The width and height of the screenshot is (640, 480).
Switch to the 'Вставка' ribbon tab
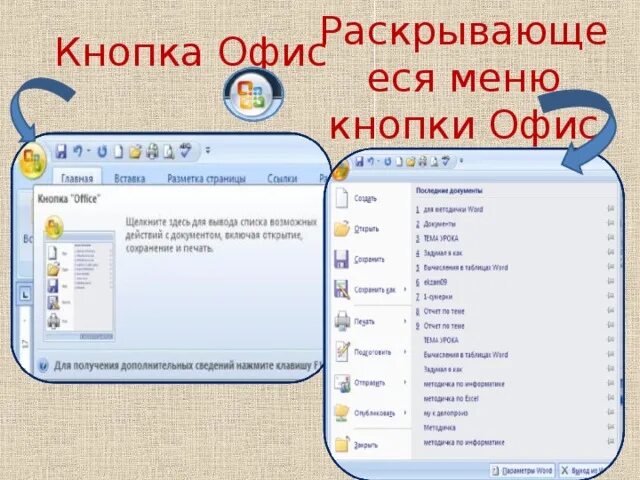[x=129, y=178]
